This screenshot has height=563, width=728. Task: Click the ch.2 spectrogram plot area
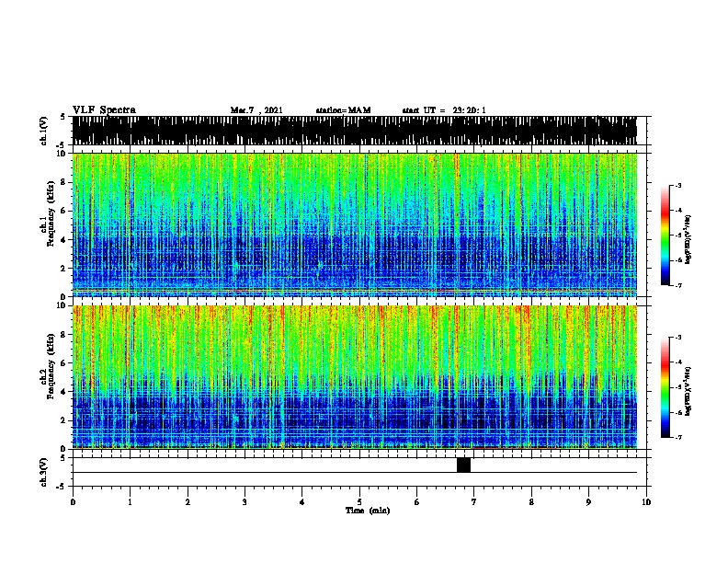(355, 377)
